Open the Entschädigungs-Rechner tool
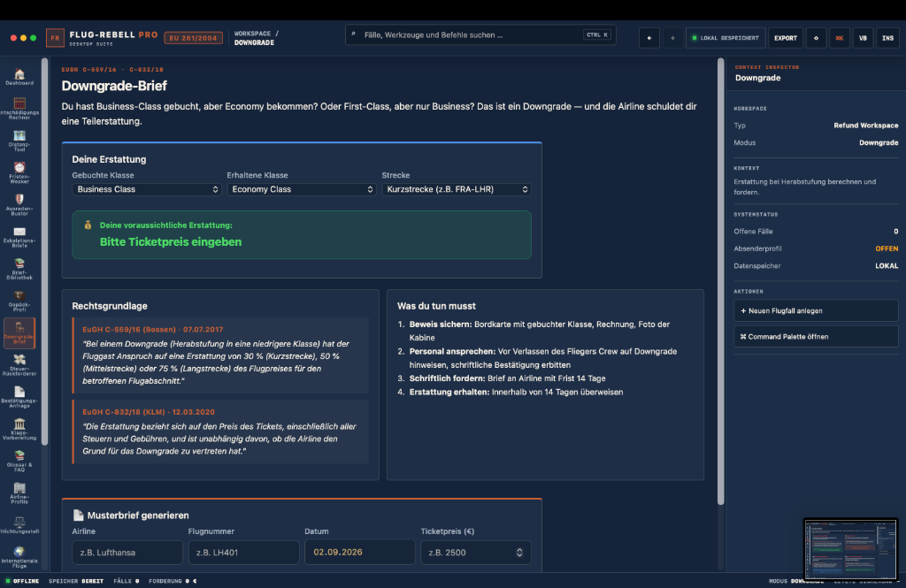906x588 pixels. pos(19,109)
